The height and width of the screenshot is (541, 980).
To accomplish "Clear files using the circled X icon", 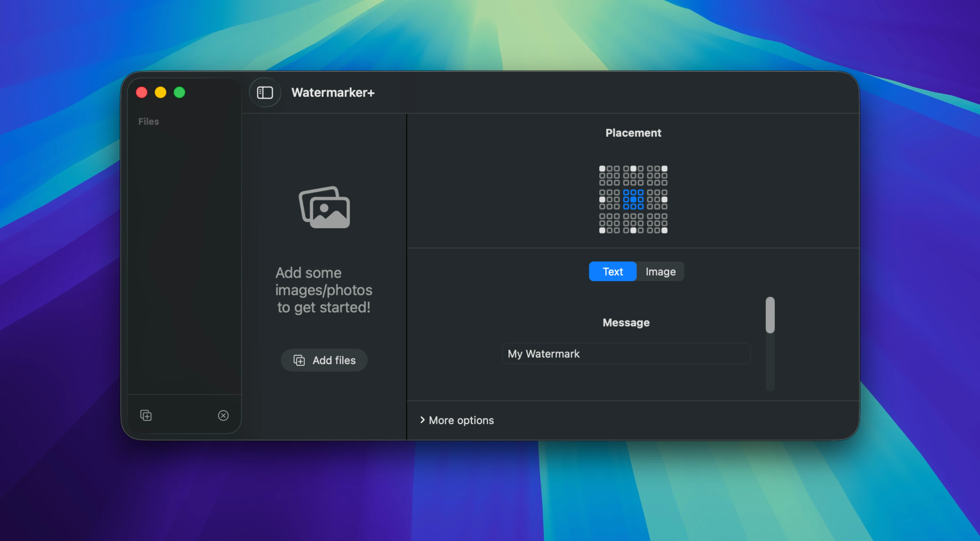I will pos(223,415).
